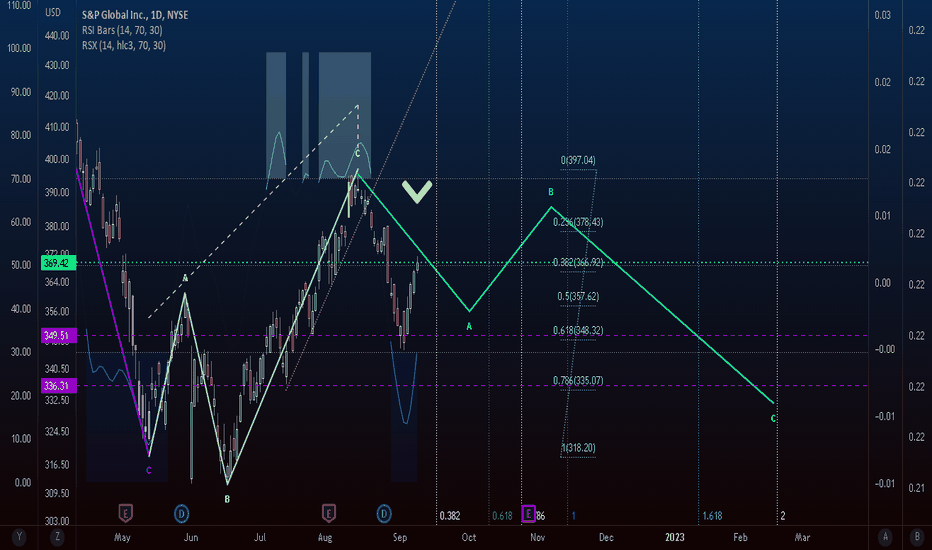
Task: Click the Jun label on time axis
Action: pos(191,538)
